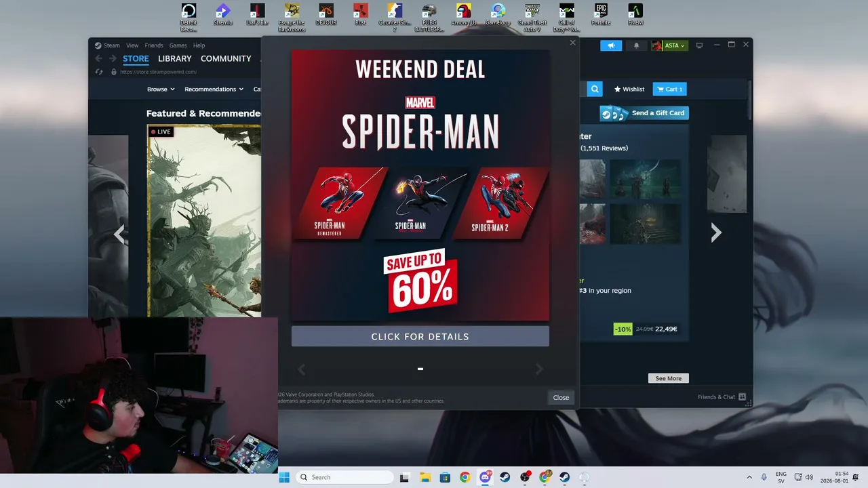The width and height of the screenshot is (868, 488).
Task: Open Google Chrome from the taskbar
Action: [x=465, y=477]
